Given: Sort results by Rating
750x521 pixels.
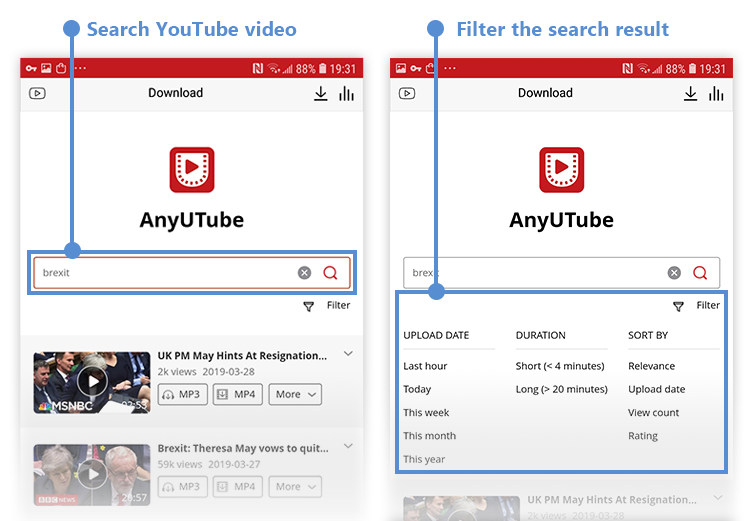Looking at the screenshot, I should (643, 436).
